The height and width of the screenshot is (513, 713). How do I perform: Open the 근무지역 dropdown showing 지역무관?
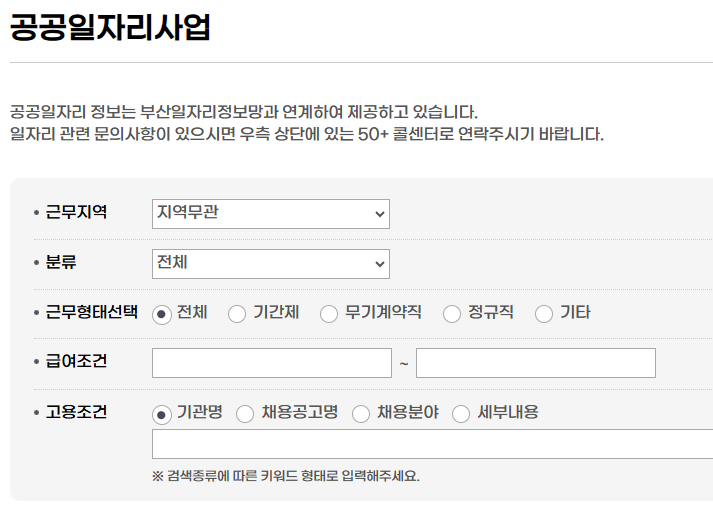pyautogui.click(x=271, y=214)
